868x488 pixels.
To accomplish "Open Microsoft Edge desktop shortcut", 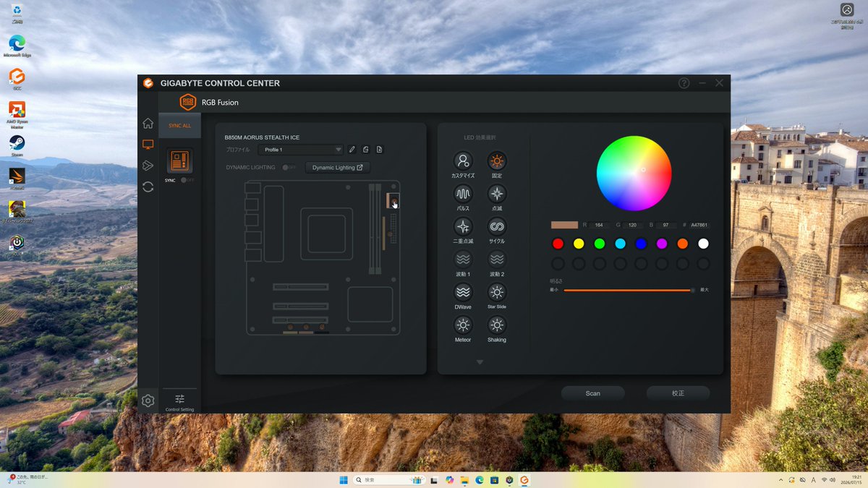I will tap(17, 46).
